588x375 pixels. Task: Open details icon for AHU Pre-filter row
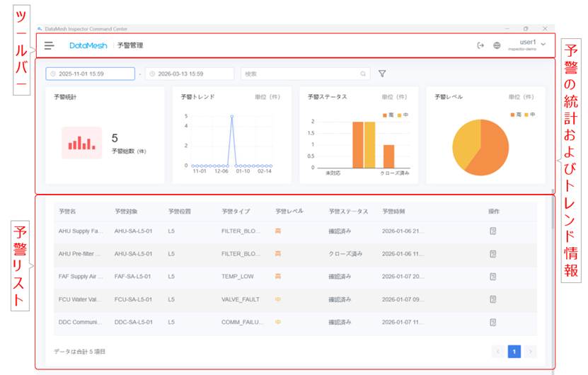[493, 253]
